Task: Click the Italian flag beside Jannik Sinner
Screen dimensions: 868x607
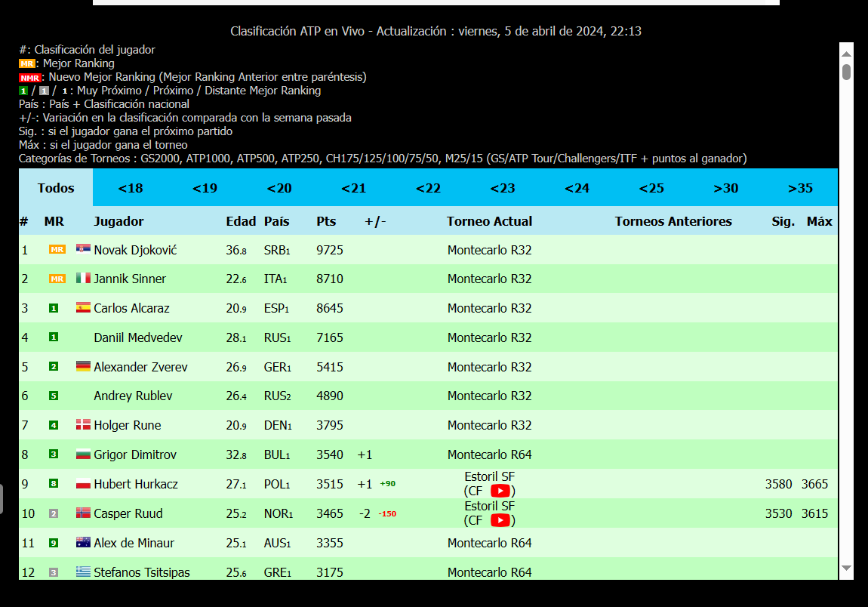Action: pos(83,278)
